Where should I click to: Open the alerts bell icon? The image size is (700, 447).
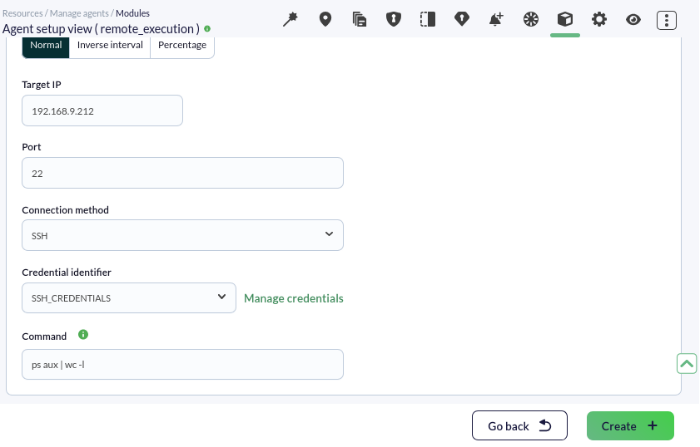496,20
